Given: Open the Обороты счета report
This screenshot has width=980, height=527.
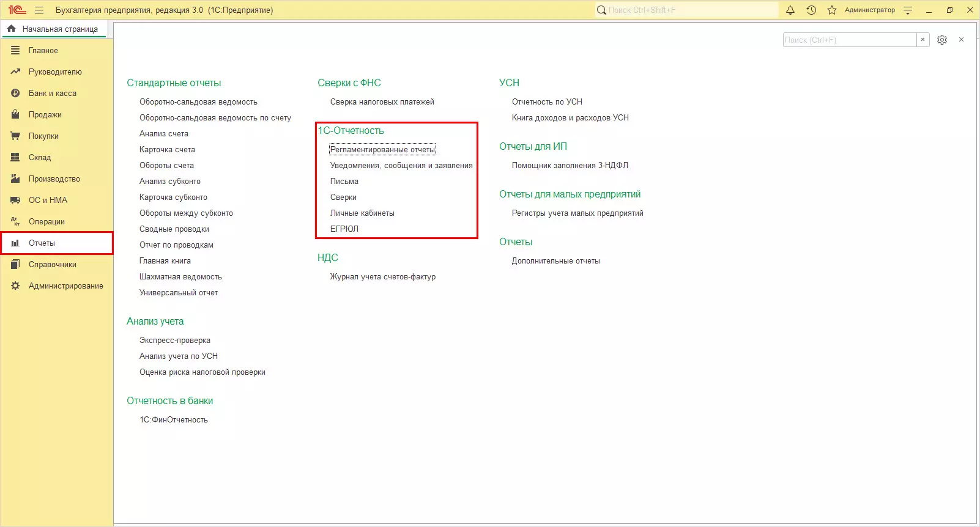Looking at the screenshot, I should click(166, 166).
